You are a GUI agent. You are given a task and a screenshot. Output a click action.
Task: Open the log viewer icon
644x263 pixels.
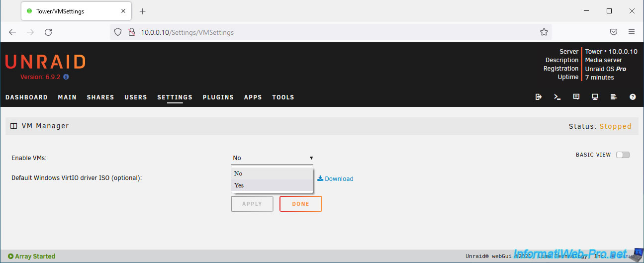[614, 97]
